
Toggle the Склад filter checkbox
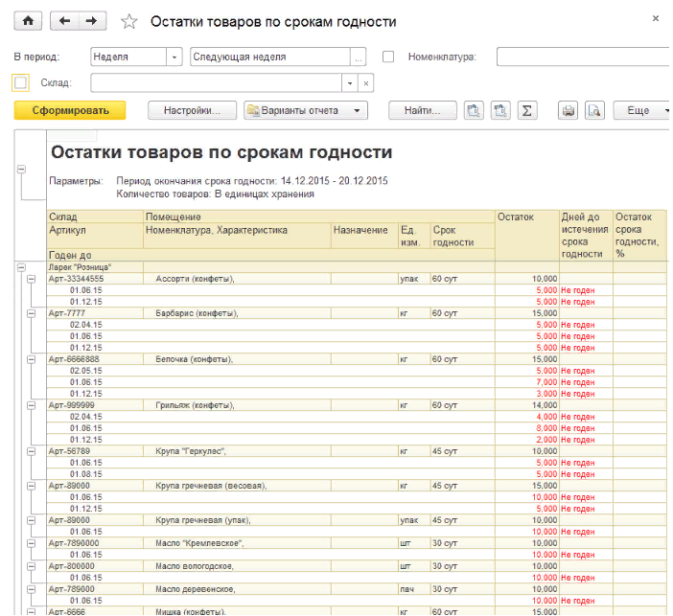coord(22,83)
